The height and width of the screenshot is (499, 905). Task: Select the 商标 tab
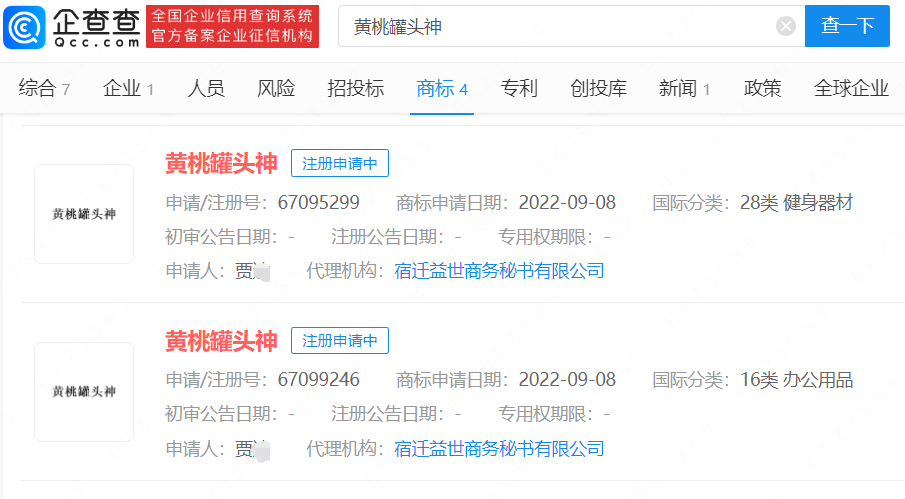pos(442,89)
